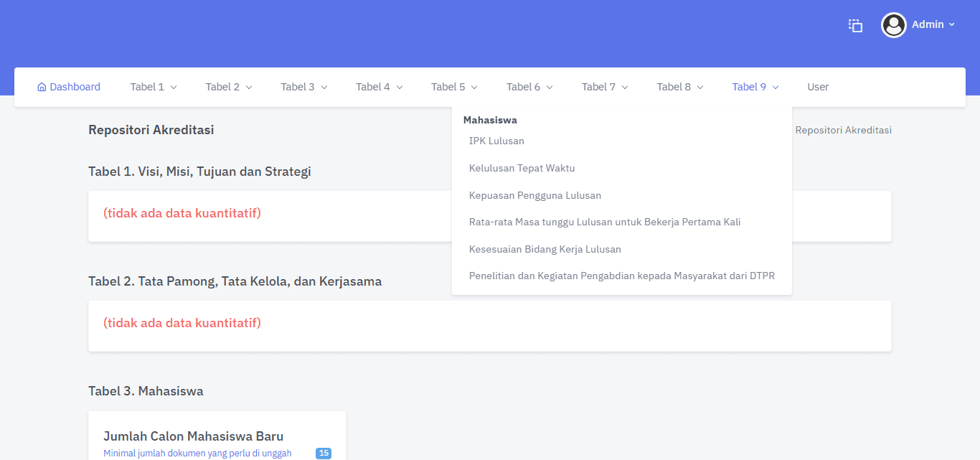This screenshot has height=460, width=980.
Task: Click the Dashboard home icon
Action: (x=42, y=87)
